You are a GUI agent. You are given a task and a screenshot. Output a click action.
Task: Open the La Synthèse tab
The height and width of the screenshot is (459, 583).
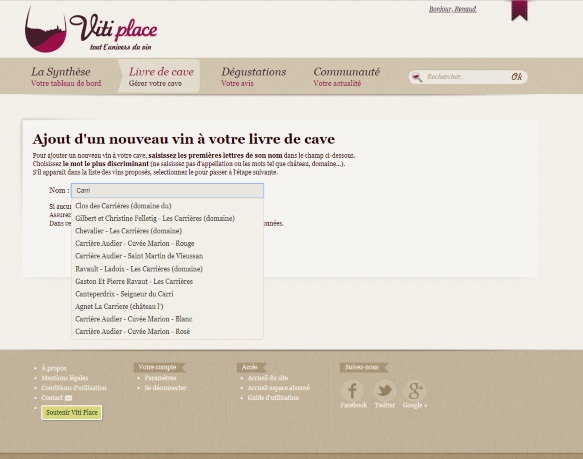(x=66, y=76)
